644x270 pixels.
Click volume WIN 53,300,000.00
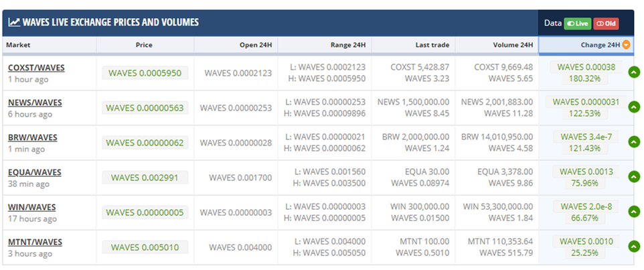(498, 206)
